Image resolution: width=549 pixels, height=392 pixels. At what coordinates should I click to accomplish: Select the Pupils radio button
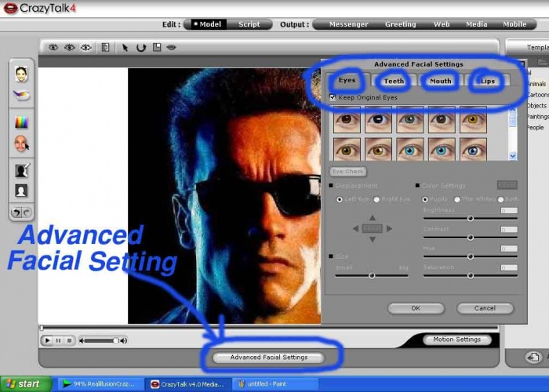[425, 199]
